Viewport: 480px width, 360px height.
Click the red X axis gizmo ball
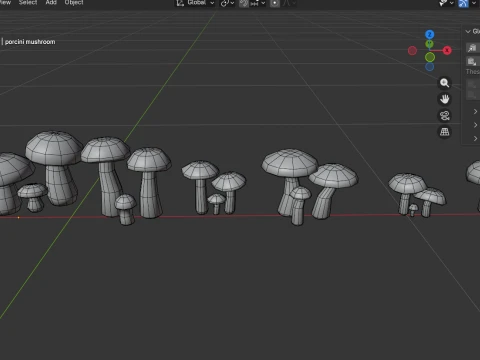click(447, 50)
